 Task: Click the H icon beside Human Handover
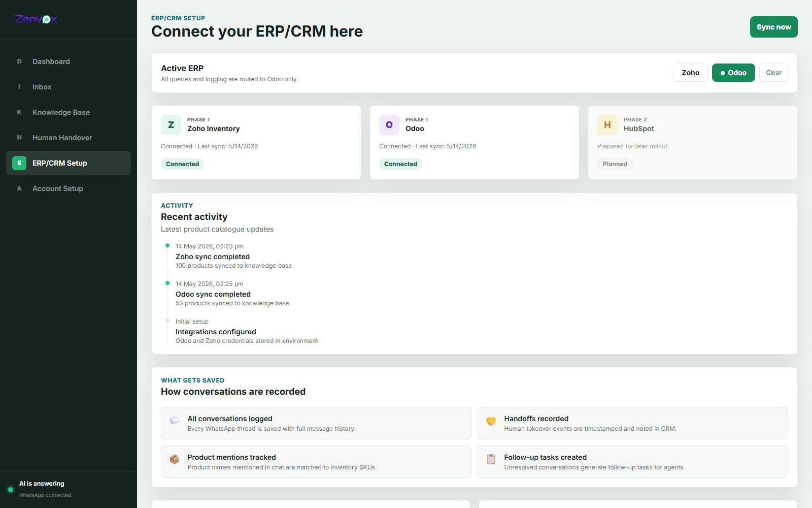point(19,138)
